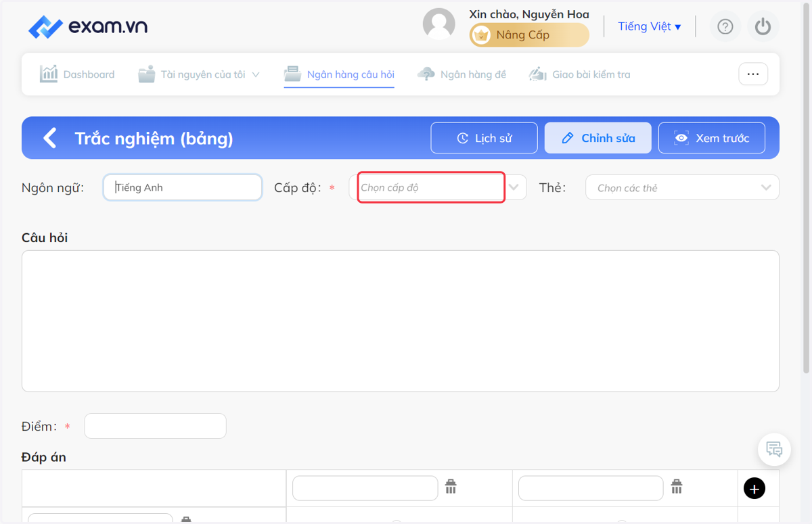This screenshot has width=812, height=524.
Task: Open the Giao bài kiểm tra tab
Action: 579,74
